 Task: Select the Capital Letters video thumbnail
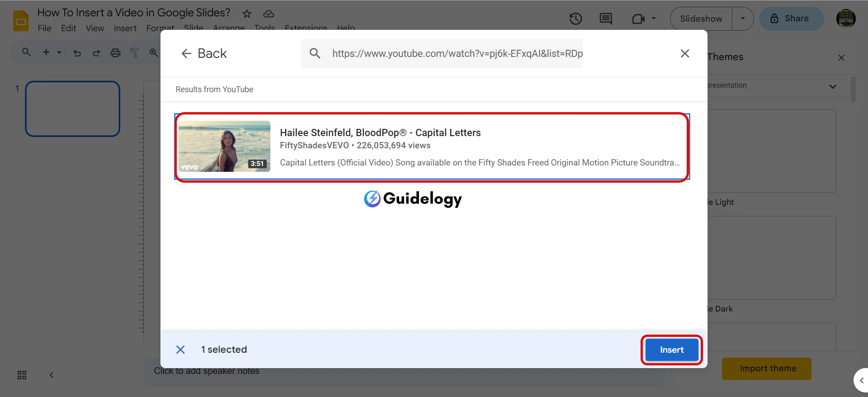click(x=224, y=146)
